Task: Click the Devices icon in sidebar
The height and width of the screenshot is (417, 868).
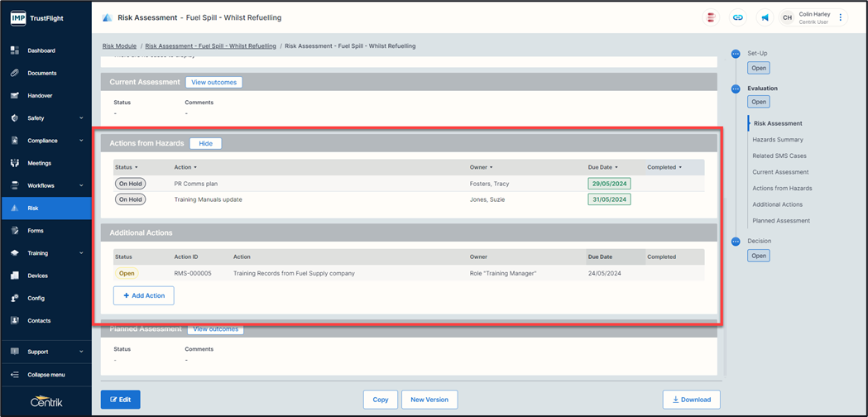Action: (15, 276)
